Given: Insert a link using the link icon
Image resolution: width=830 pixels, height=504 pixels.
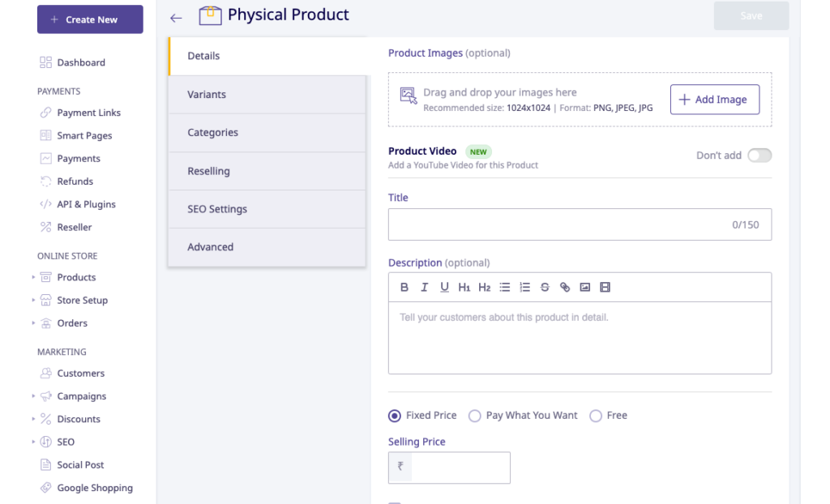Looking at the screenshot, I should [565, 288].
